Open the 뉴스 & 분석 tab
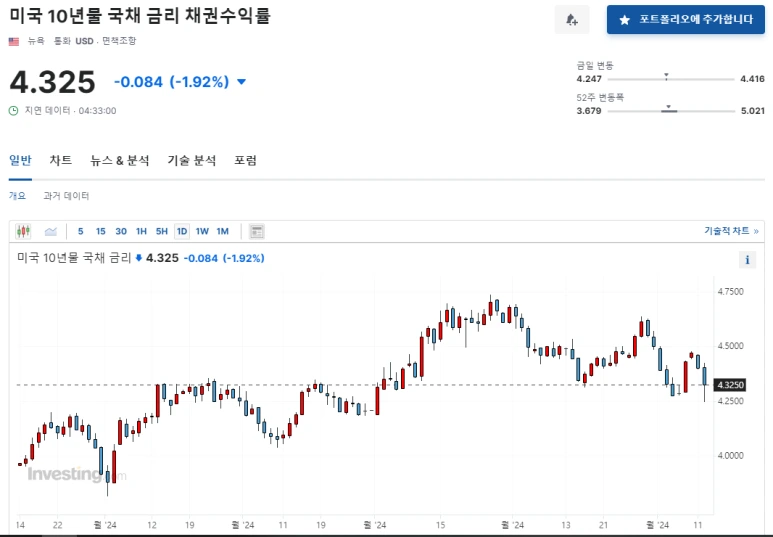Screen dimensions: 773x537 click(x=120, y=160)
